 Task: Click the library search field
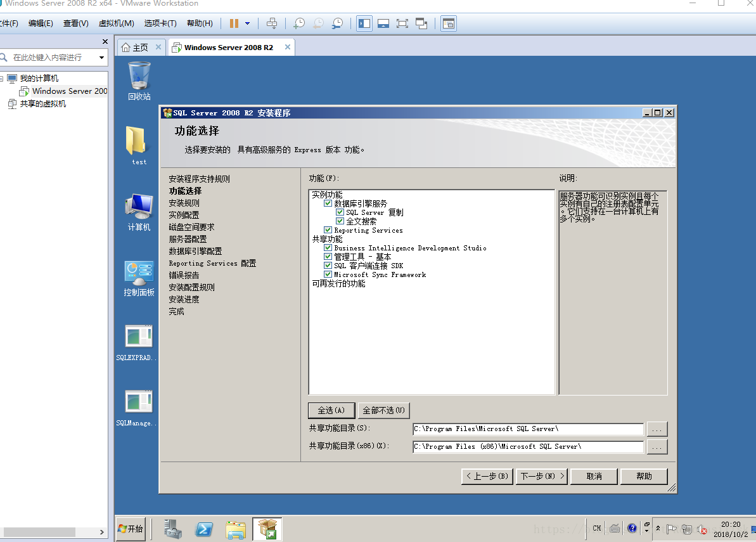click(48, 58)
